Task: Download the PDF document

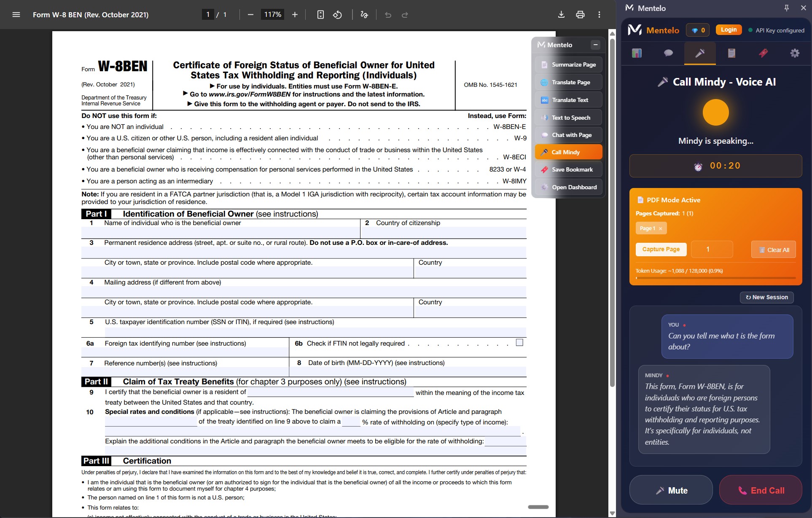Action: tap(561, 15)
